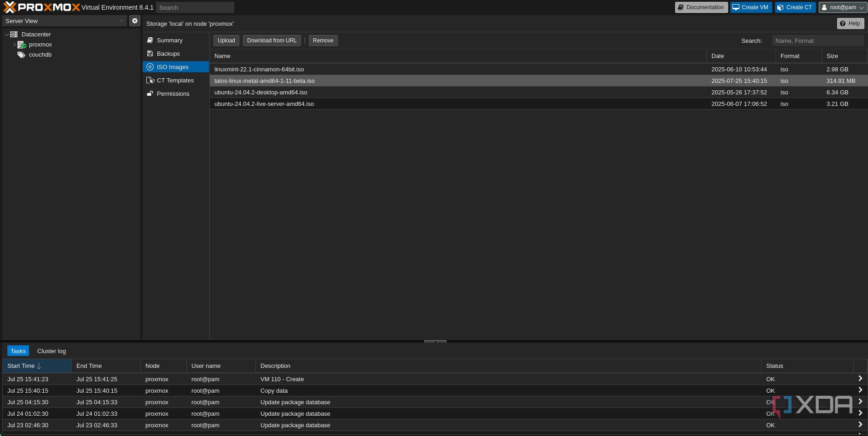
Task: Select ubuntu-24.04.2-desktop-amd64.iso row
Action: click(538, 92)
